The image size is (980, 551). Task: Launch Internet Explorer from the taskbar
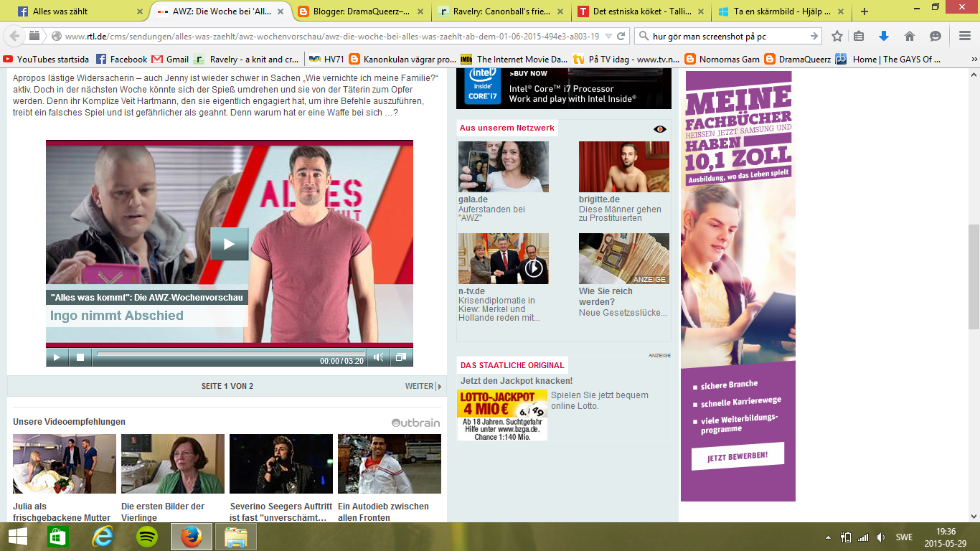103,537
